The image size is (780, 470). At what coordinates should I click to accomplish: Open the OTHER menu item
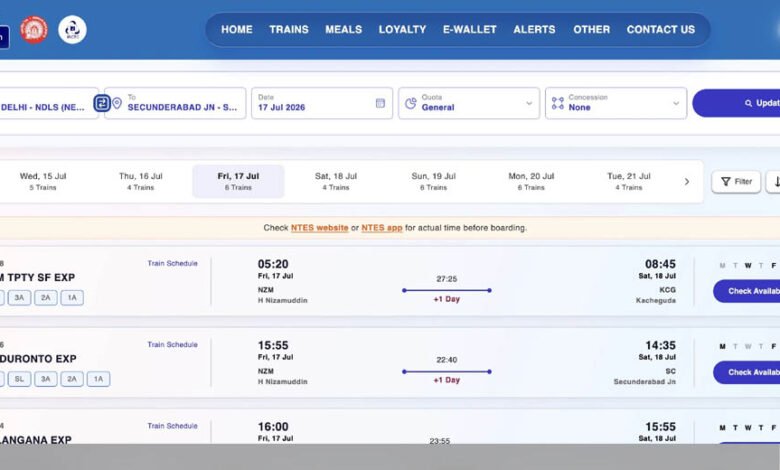pyautogui.click(x=591, y=29)
